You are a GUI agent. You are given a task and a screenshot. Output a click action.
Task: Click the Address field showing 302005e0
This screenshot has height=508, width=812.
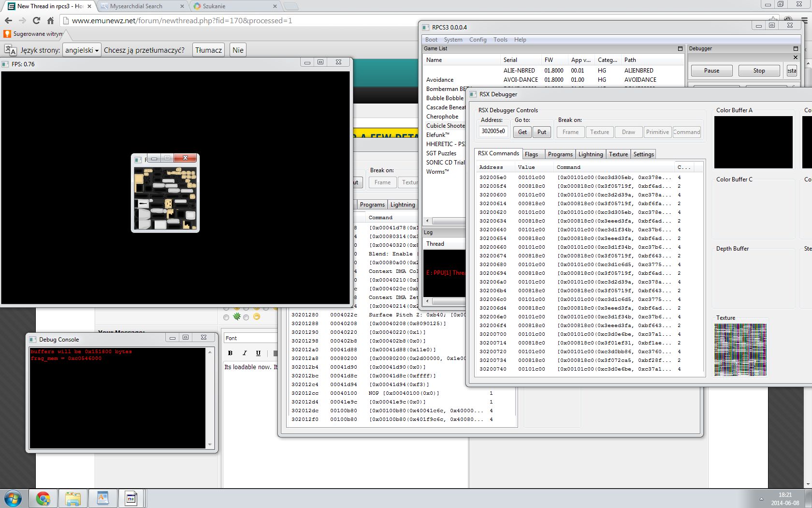(493, 131)
